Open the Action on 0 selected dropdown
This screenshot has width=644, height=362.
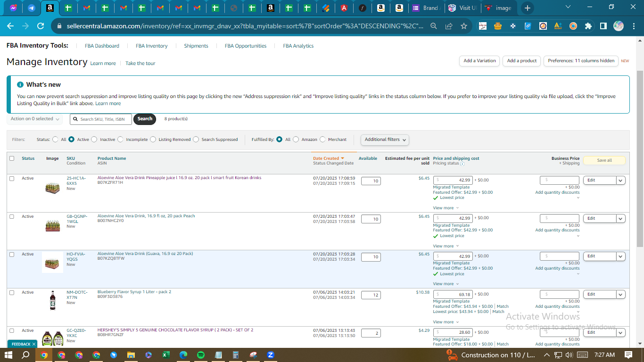35,119
